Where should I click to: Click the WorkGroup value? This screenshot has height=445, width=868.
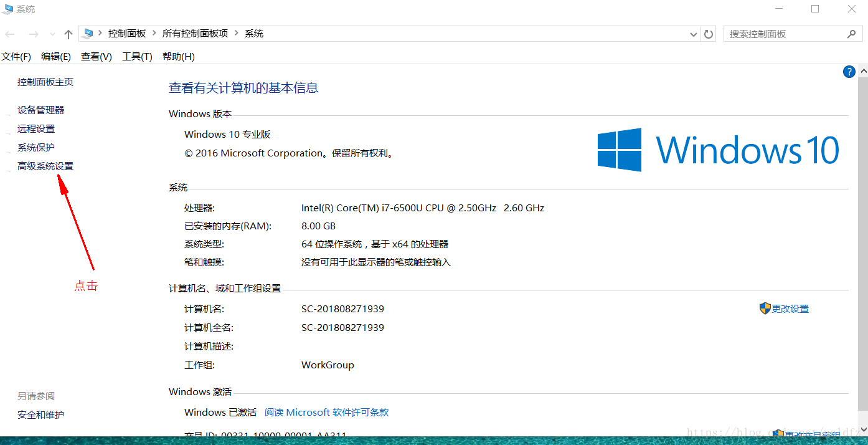coord(328,365)
